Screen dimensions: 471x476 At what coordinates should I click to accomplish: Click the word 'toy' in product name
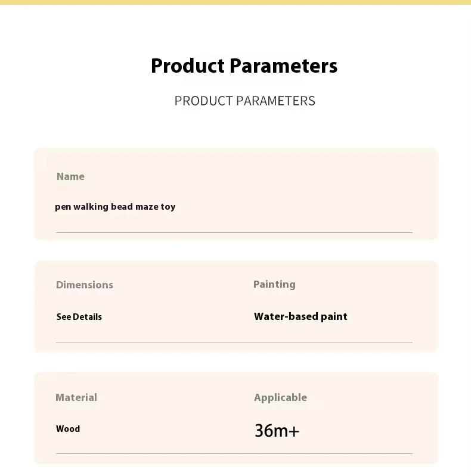[168, 207]
